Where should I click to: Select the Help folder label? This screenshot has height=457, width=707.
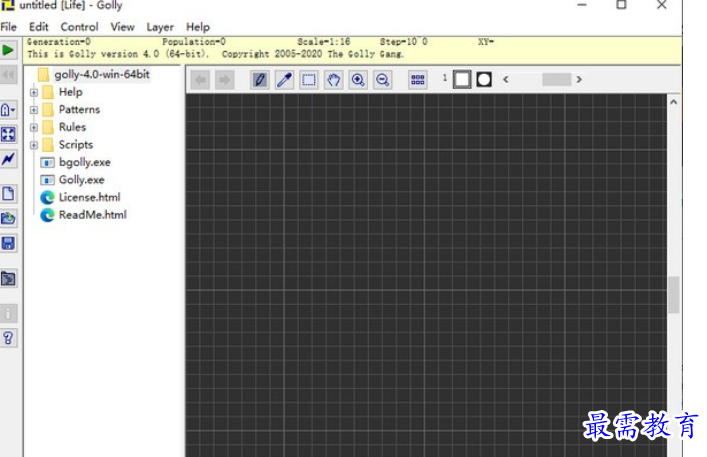[x=71, y=92]
